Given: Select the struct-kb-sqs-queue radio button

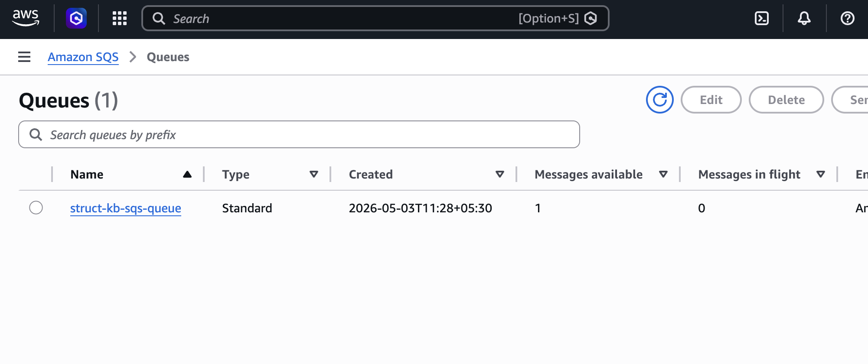Looking at the screenshot, I should (x=36, y=208).
